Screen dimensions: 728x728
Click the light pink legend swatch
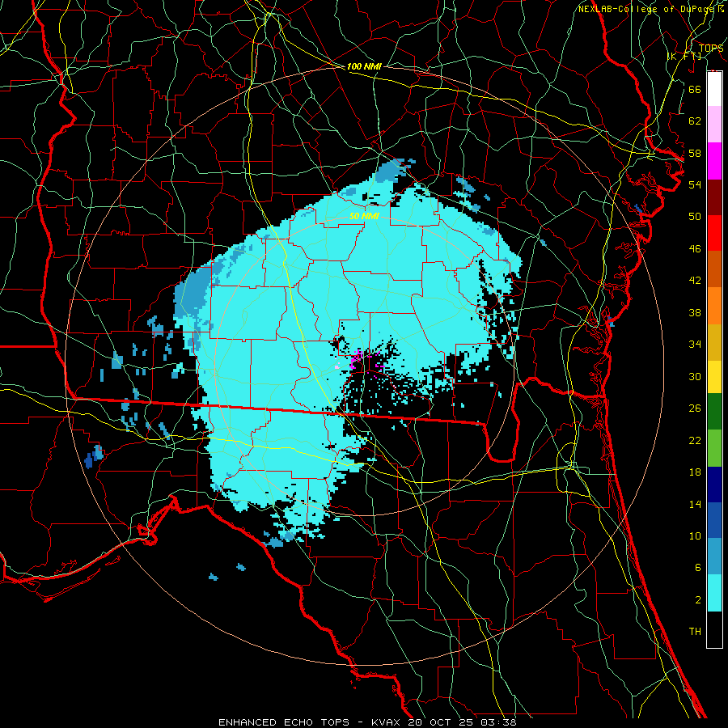point(714,125)
